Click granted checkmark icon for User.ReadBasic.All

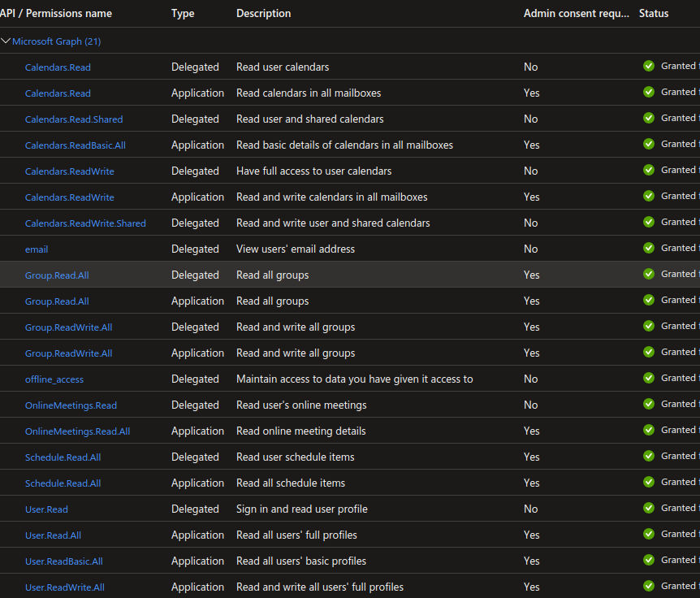pos(649,560)
